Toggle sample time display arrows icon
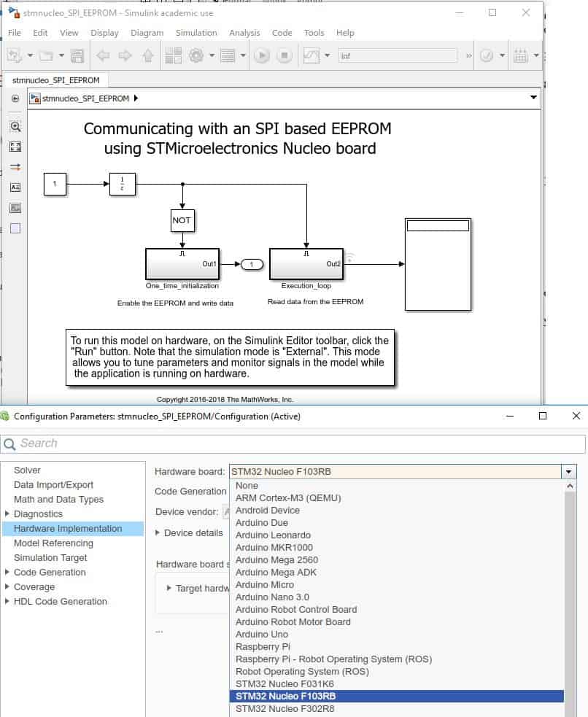Viewport: 588px width, 717px height. coord(15,167)
